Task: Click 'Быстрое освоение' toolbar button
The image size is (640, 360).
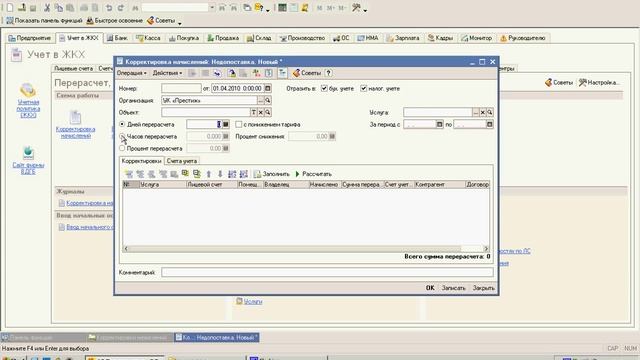Action: pos(115,20)
